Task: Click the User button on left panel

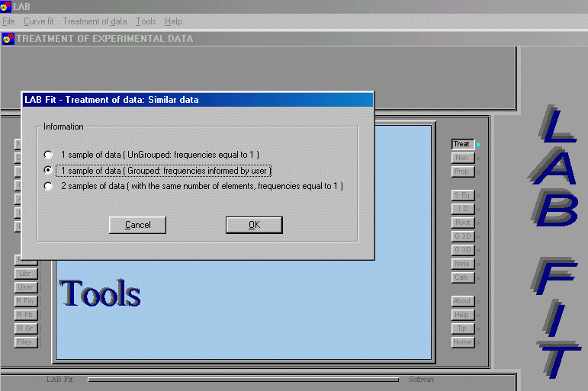Action: [26, 287]
